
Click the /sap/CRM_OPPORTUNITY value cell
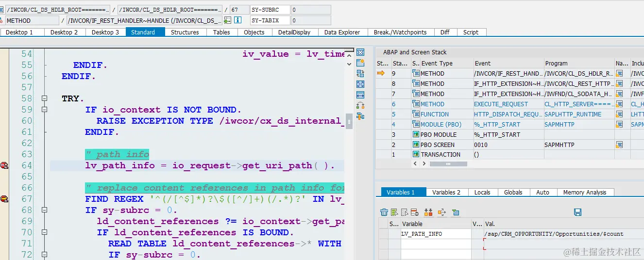(563, 234)
